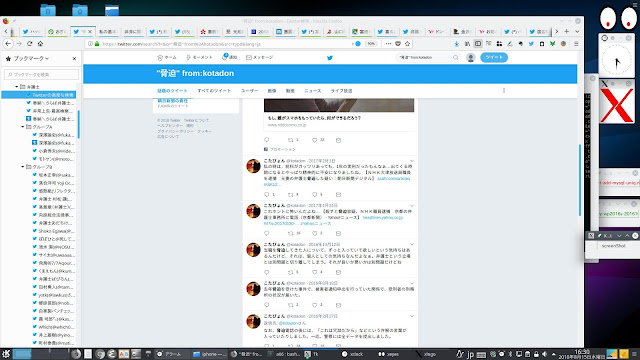List all tabs dropdown arrow
This screenshot has height=360, width=640.
pyautogui.click(x=577, y=31)
